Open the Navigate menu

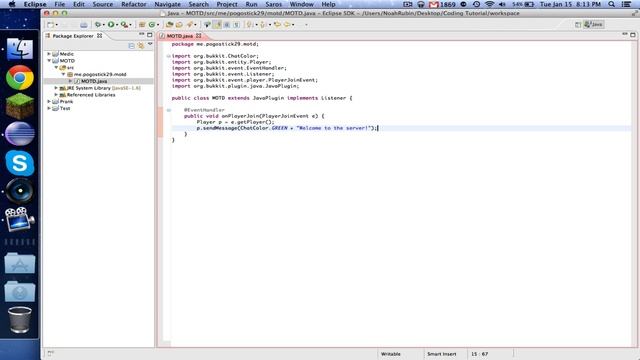167,4
